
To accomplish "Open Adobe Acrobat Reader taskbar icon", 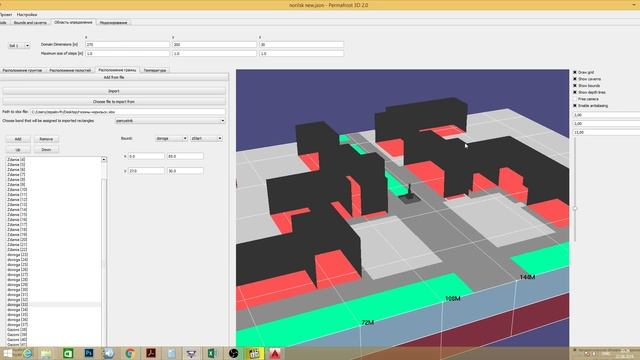I will point(151,353).
